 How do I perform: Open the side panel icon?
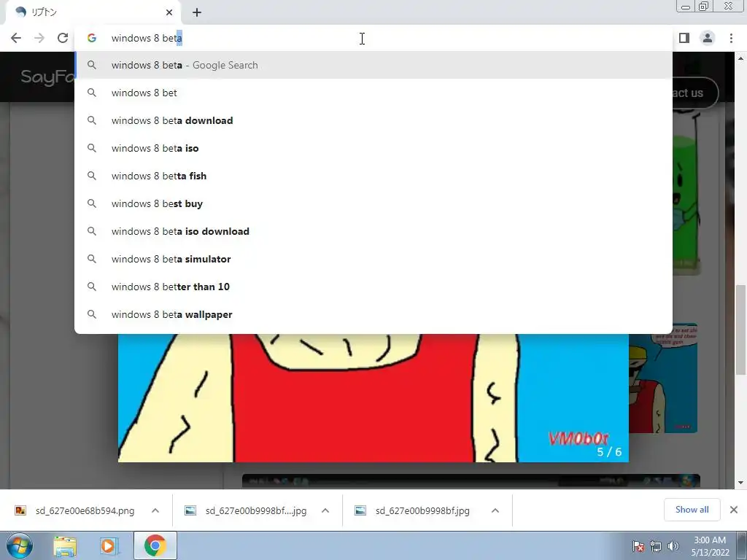tap(684, 38)
